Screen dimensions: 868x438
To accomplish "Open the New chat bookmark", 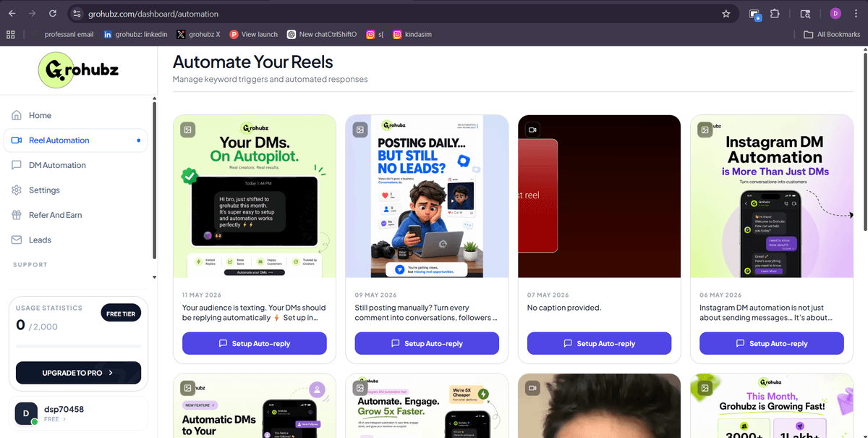I will pos(321,34).
